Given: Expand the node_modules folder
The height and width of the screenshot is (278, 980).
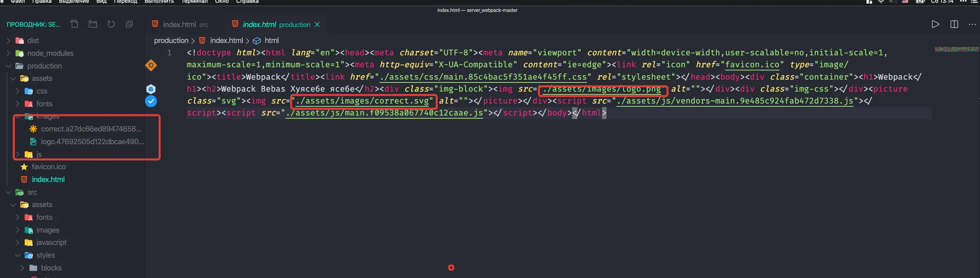Looking at the screenshot, I should pos(8,53).
